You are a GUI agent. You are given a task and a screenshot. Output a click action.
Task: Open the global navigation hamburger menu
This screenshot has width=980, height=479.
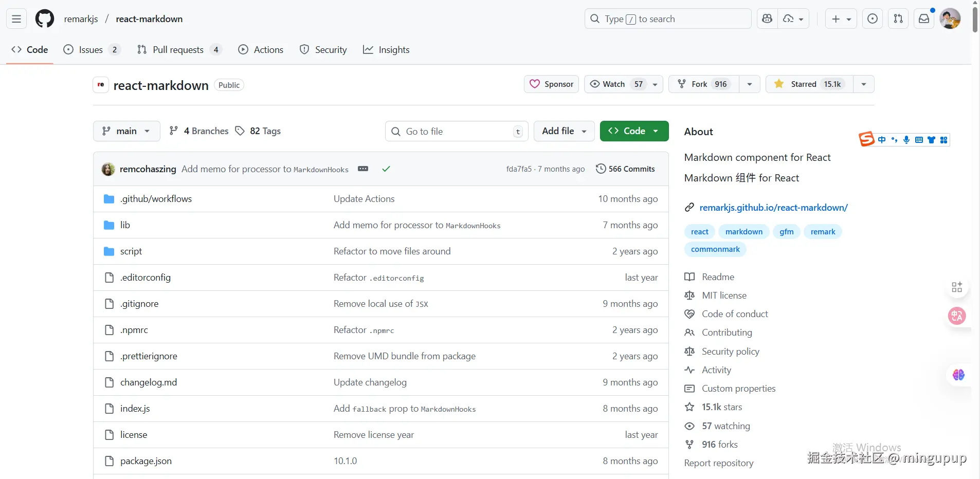click(16, 19)
